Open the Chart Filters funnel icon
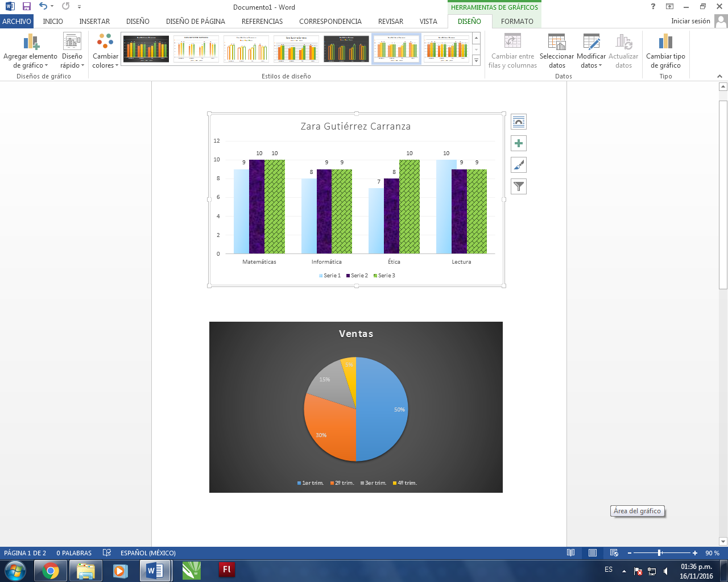 click(x=518, y=186)
